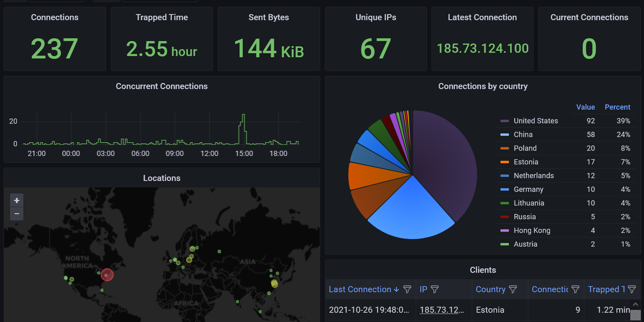Sort the table by Last Connection header
The width and height of the screenshot is (644, 322).
click(360, 289)
